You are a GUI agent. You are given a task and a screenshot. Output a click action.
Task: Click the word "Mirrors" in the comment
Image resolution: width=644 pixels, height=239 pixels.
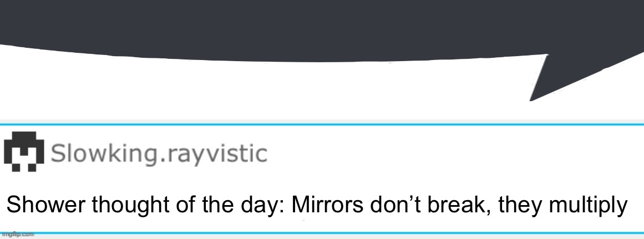[x=327, y=205]
